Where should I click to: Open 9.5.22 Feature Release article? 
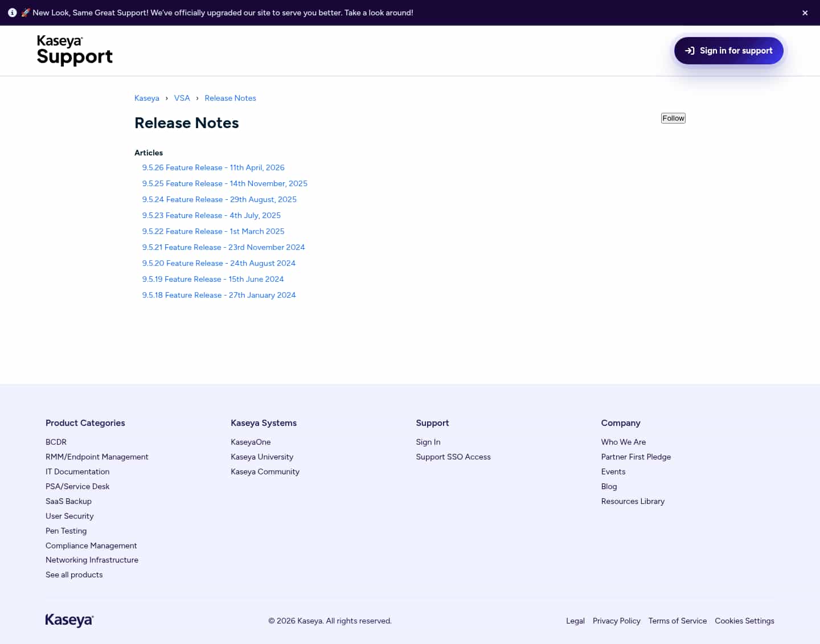(x=213, y=231)
